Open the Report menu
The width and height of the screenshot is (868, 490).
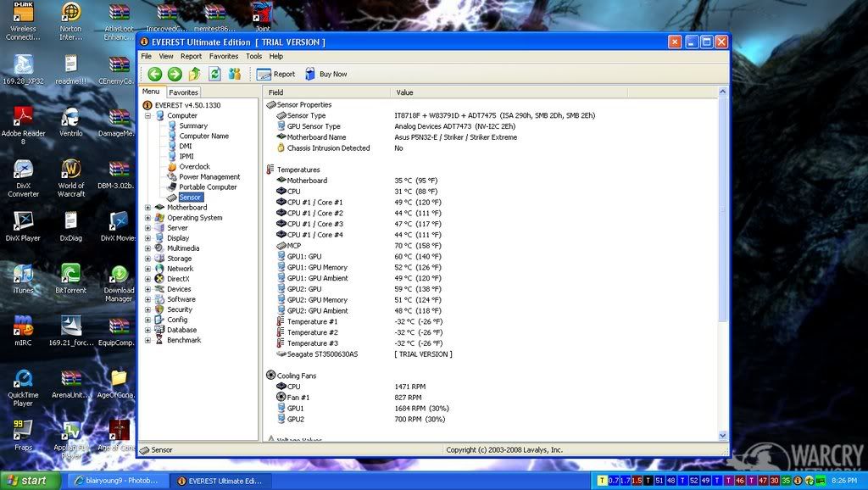point(191,56)
